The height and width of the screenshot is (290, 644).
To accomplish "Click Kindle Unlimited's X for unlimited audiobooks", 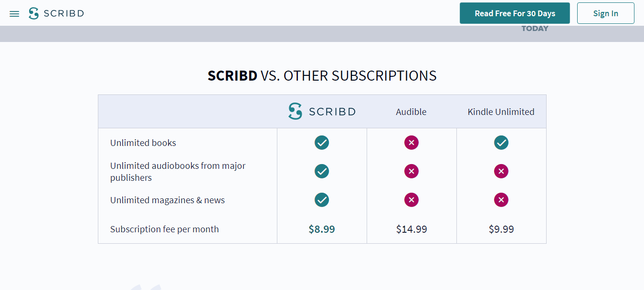I will 501,171.
